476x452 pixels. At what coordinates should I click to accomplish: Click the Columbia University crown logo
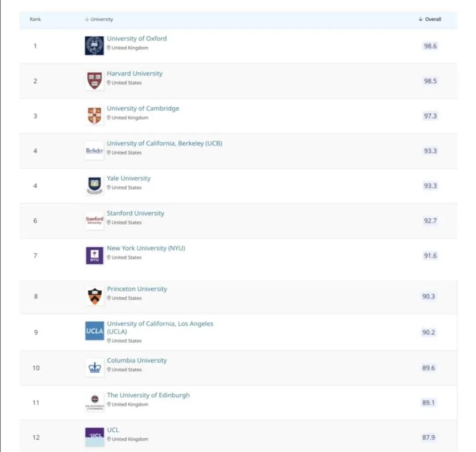[x=94, y=367]
